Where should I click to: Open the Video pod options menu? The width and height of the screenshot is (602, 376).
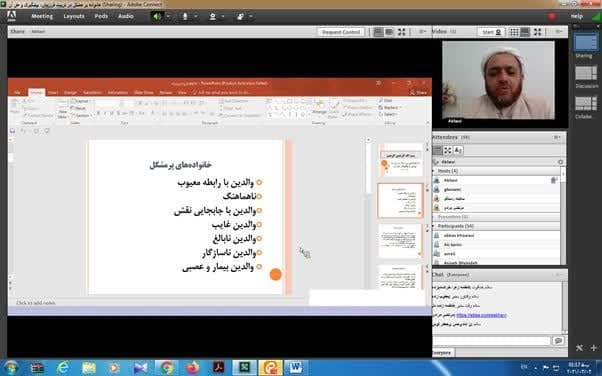point(559,32)
